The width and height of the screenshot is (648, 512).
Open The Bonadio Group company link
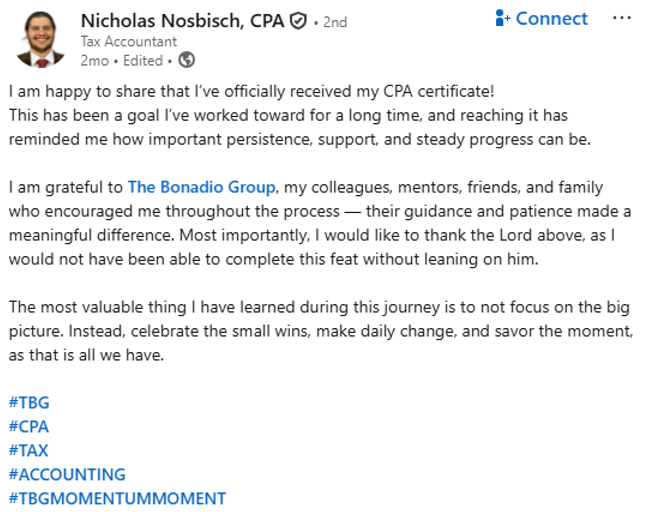pyautogui.click(x=201, y=187)
